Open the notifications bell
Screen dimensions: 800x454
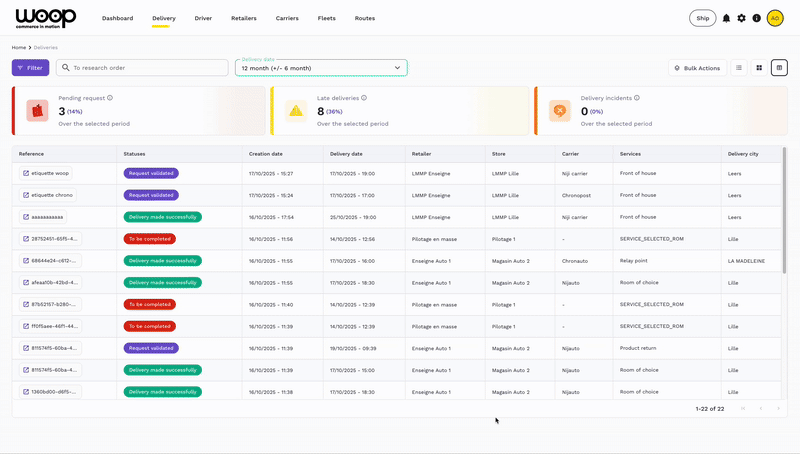coord(726,18)
